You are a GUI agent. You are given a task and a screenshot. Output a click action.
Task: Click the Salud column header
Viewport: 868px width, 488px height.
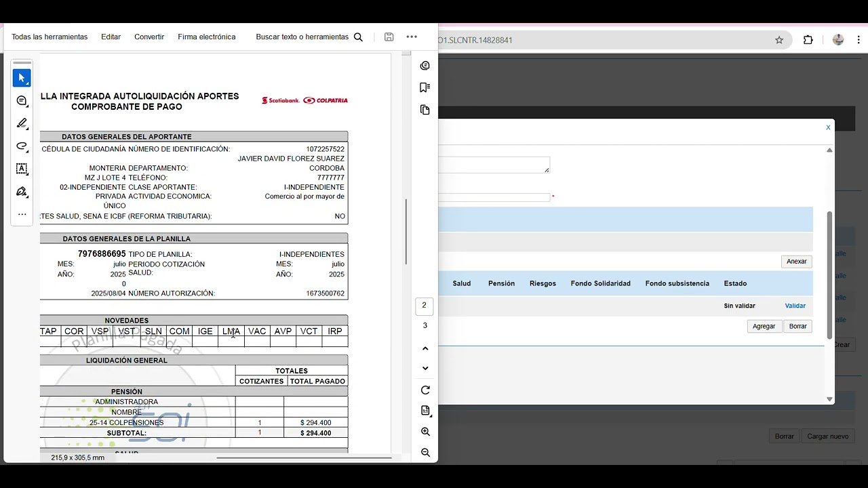[462, 283]
